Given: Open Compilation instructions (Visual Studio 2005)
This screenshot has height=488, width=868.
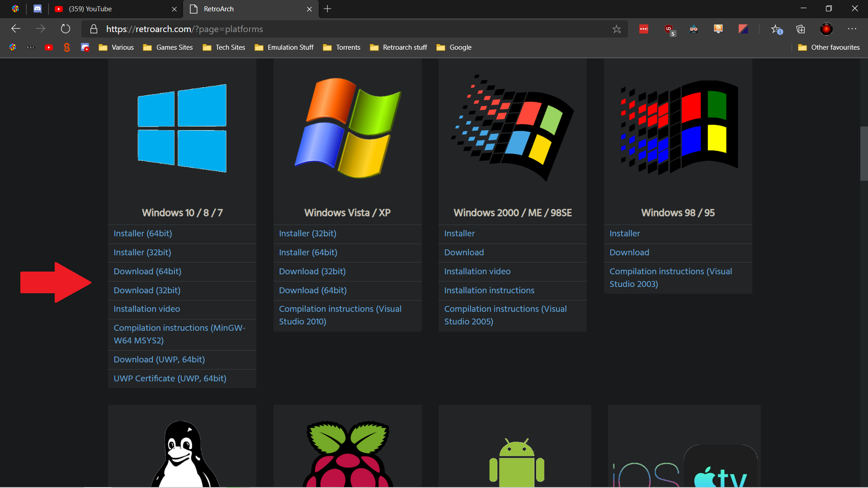Looking at the screenshot, I should pyautogui.click(x=505, y=315).
